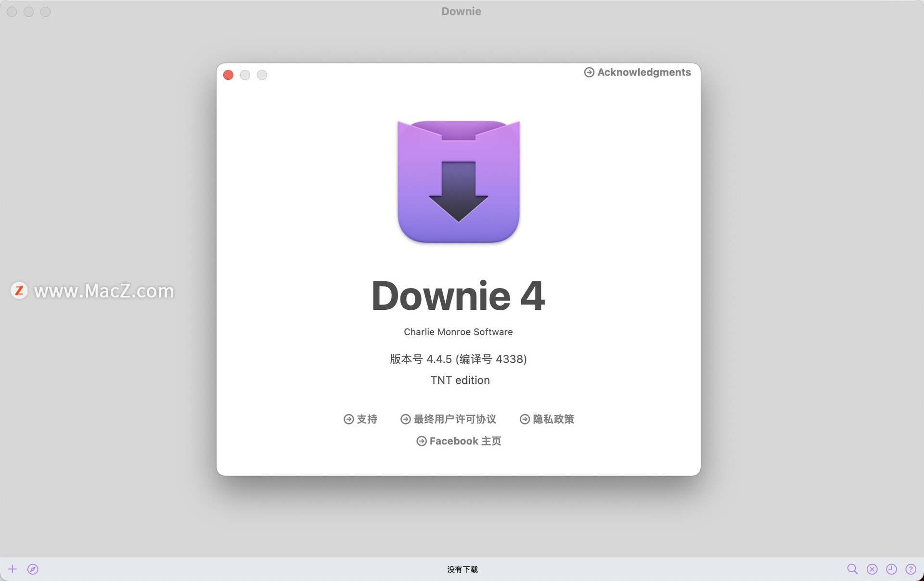Image resolution: width=924 pixels, height=581 pixels.
Task: Open help question mark icon
Action: click(911, 569)
